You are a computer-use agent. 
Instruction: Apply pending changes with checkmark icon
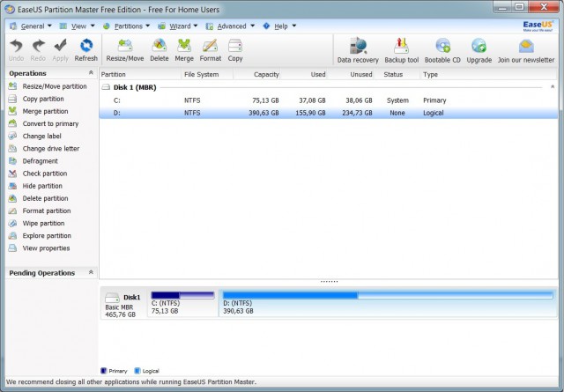tap(60, 50)
